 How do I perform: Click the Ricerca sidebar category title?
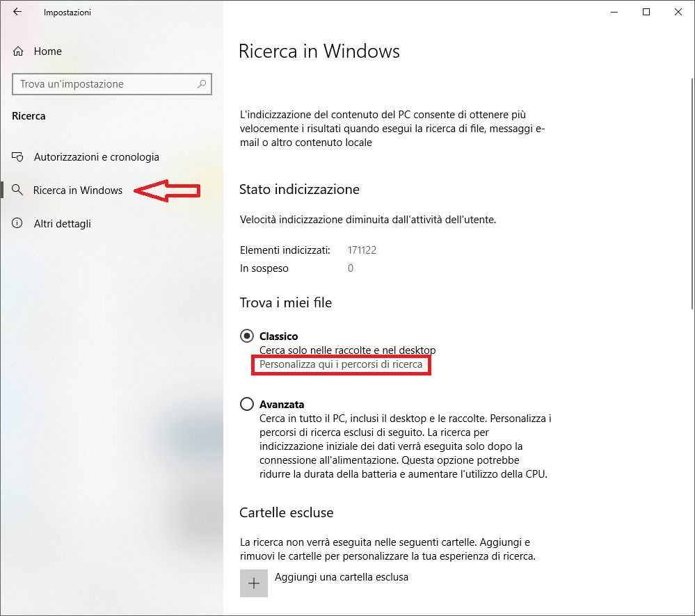[29, 116]
